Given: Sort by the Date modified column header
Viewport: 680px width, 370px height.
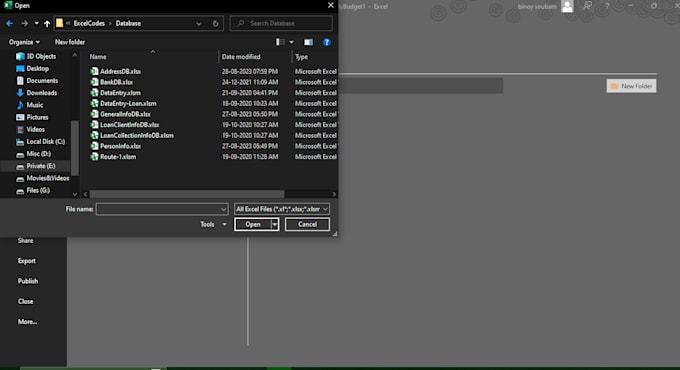Looking at the screenshot, I should coord(241,57).
